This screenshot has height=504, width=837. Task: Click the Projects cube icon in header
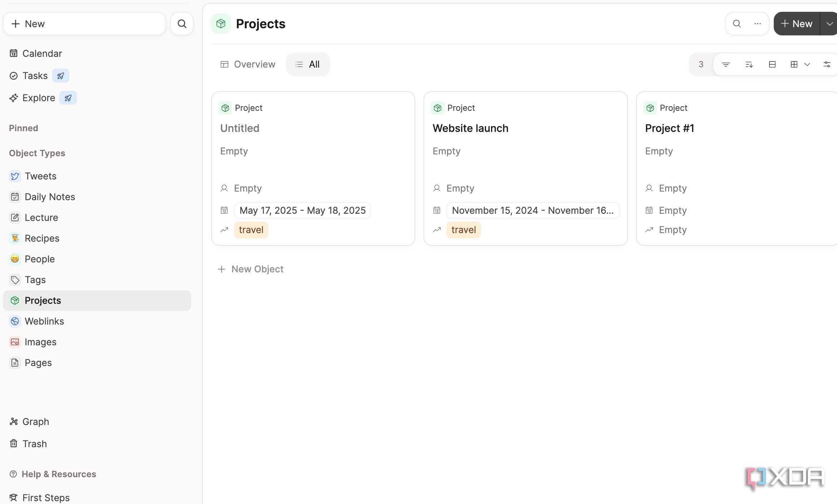tap(221, 24)
